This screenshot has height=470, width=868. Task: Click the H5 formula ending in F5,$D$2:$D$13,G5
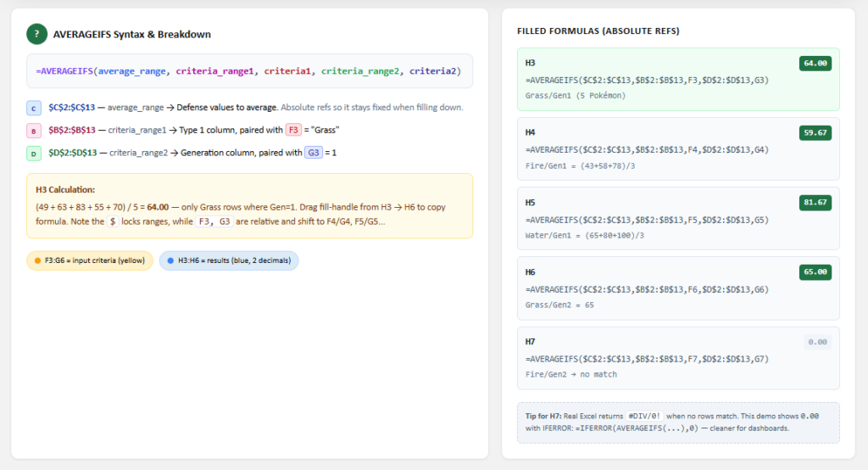click(x=647, y=220)
